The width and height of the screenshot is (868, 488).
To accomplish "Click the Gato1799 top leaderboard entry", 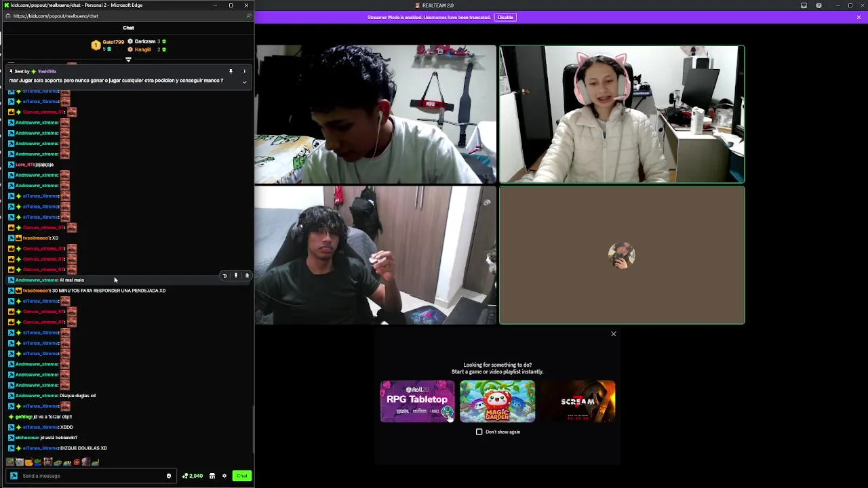I will [108, 45].
